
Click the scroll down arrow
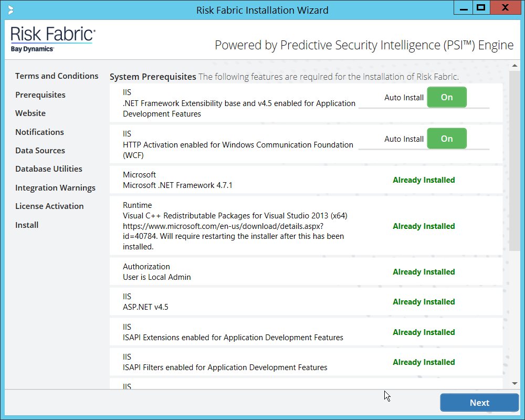[514, 383]
